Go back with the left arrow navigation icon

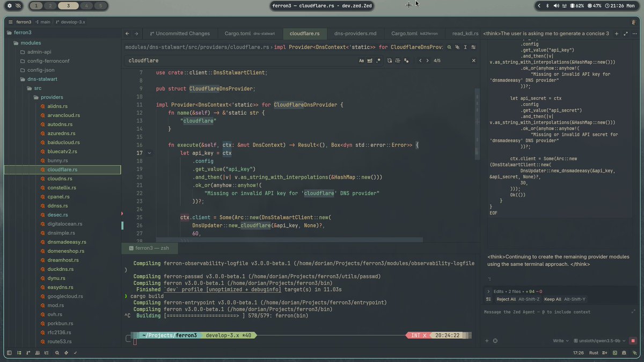click(127, 33)
